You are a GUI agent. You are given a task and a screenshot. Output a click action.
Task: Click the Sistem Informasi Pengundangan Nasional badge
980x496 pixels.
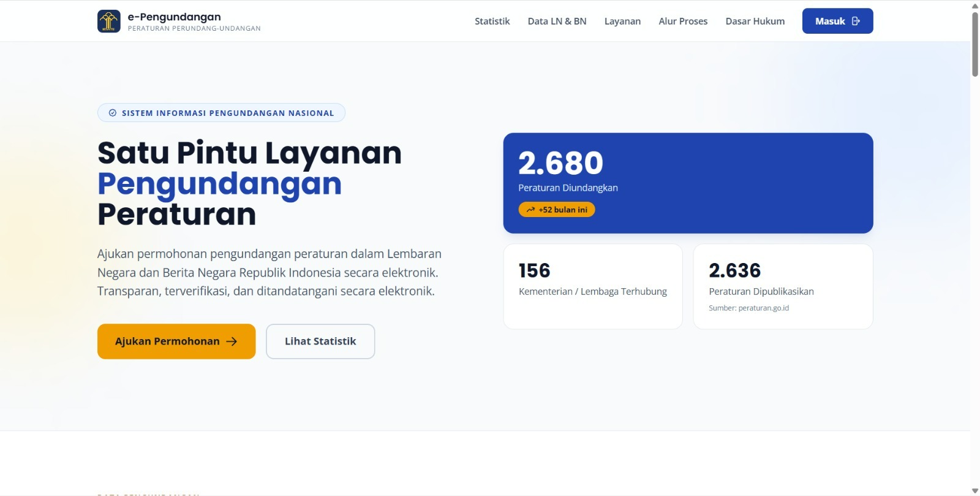(221, 113)
